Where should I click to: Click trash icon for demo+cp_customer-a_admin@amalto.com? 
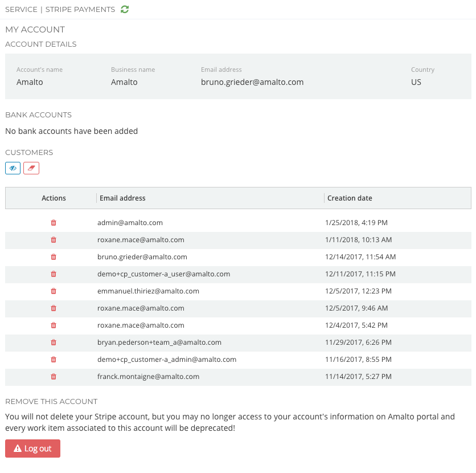tap(54, 360)
